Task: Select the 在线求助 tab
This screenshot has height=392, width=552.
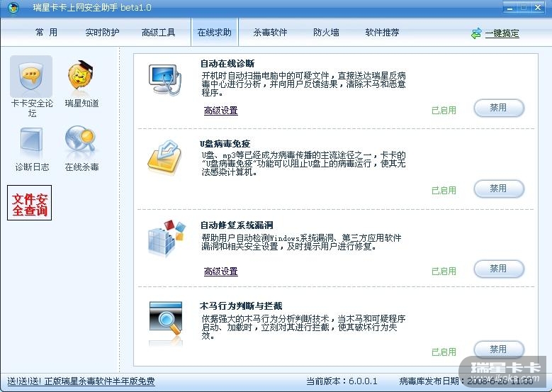Action: (215, 33)
